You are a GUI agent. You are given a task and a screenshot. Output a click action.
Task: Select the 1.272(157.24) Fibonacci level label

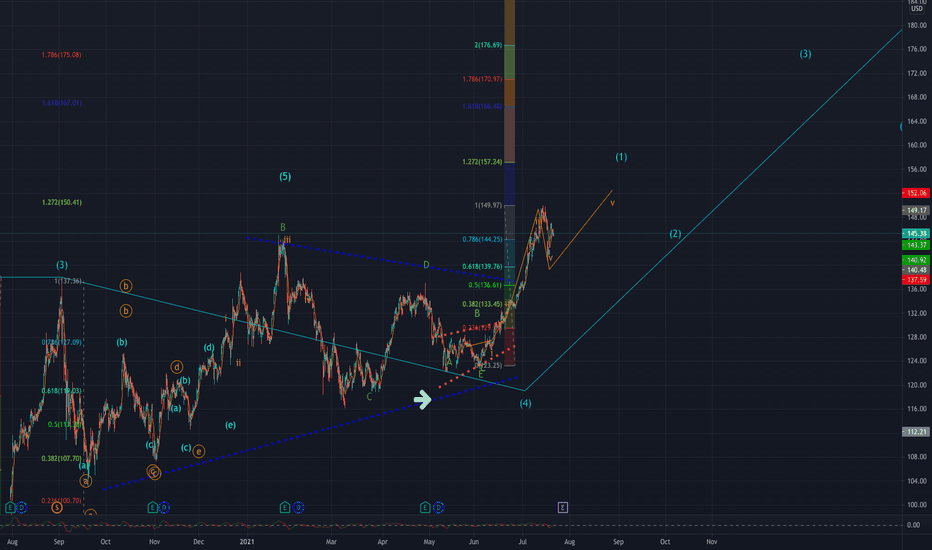[482, 162]
